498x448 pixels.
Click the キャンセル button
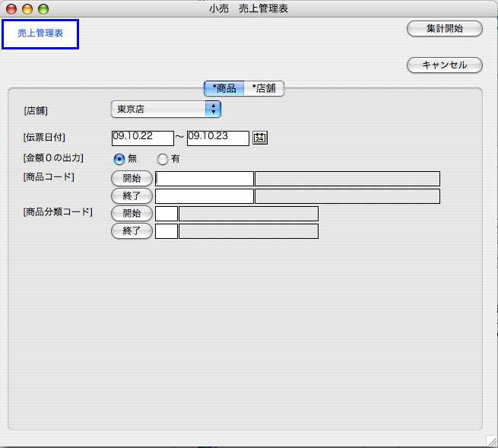pyautogui.click(x=444, y=65)
